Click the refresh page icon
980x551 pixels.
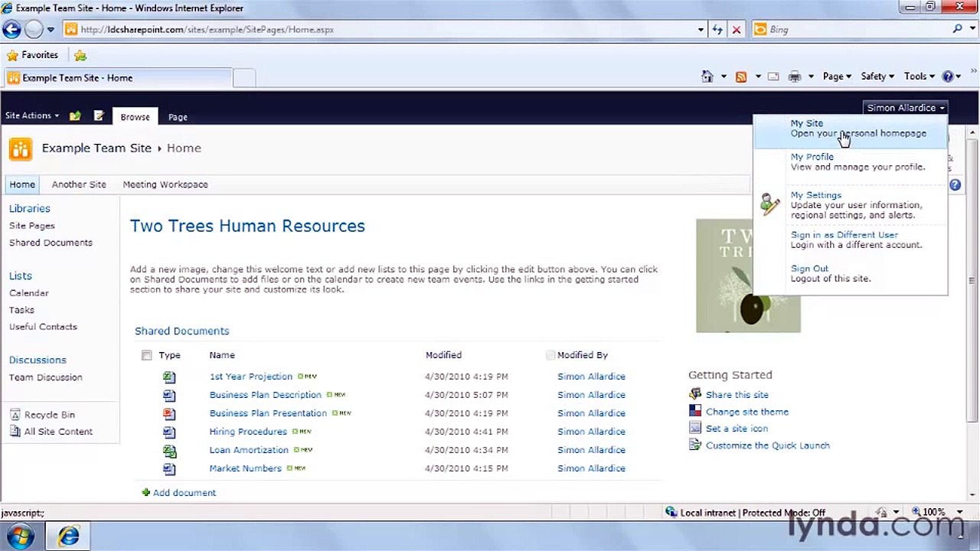[717, 29]
